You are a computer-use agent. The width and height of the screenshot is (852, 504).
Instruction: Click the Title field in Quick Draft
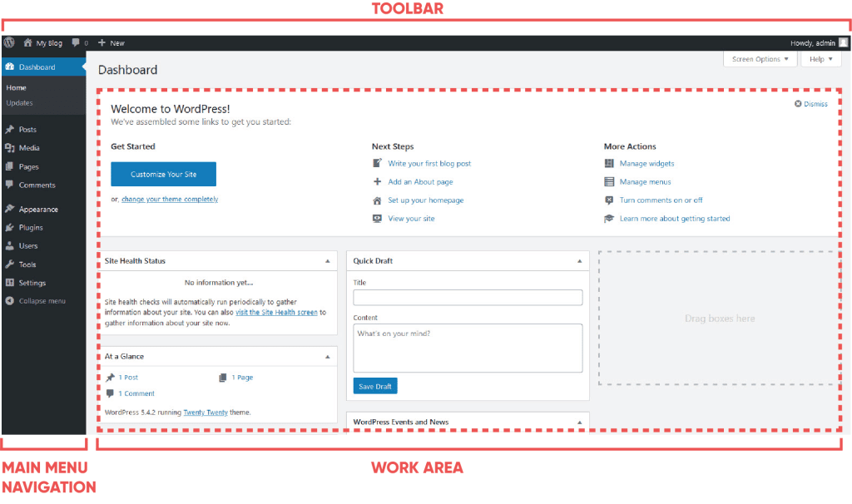tap(468, 297)
